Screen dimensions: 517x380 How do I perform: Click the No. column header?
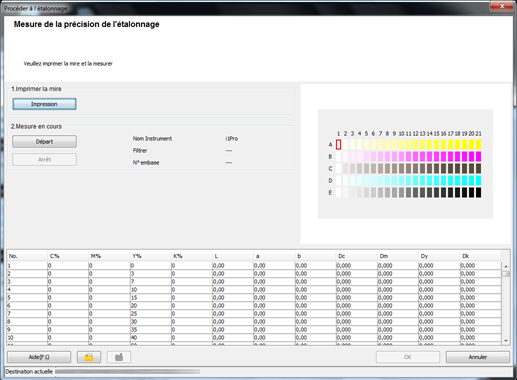click(27, 256)
